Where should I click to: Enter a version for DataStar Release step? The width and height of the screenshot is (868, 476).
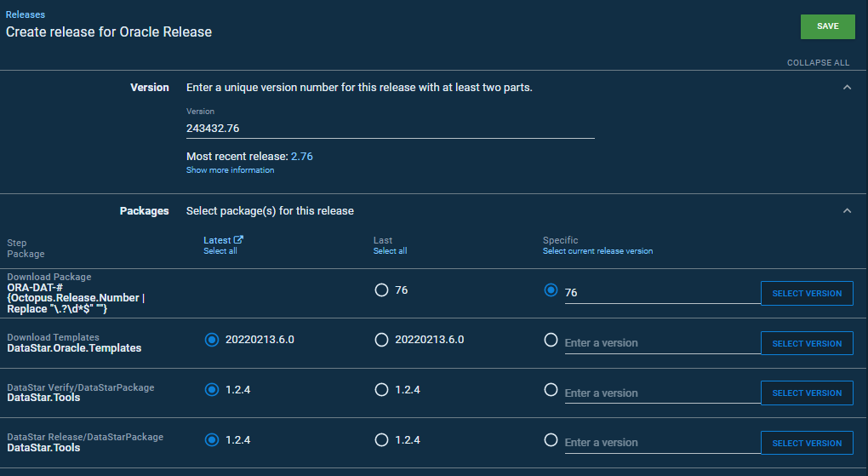coord(660,443)
